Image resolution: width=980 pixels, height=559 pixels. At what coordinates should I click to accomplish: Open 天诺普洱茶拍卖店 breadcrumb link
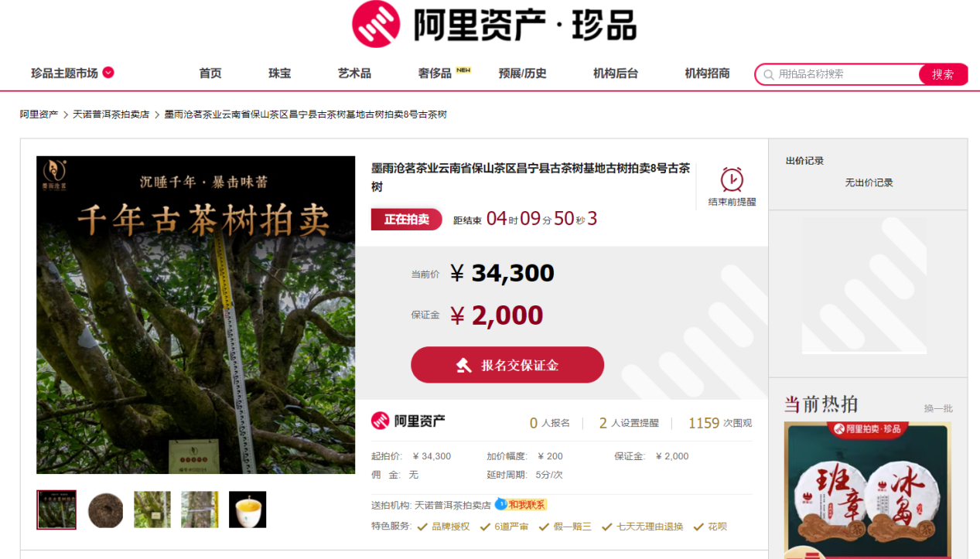pyautogui.click(x=111, y=114)
